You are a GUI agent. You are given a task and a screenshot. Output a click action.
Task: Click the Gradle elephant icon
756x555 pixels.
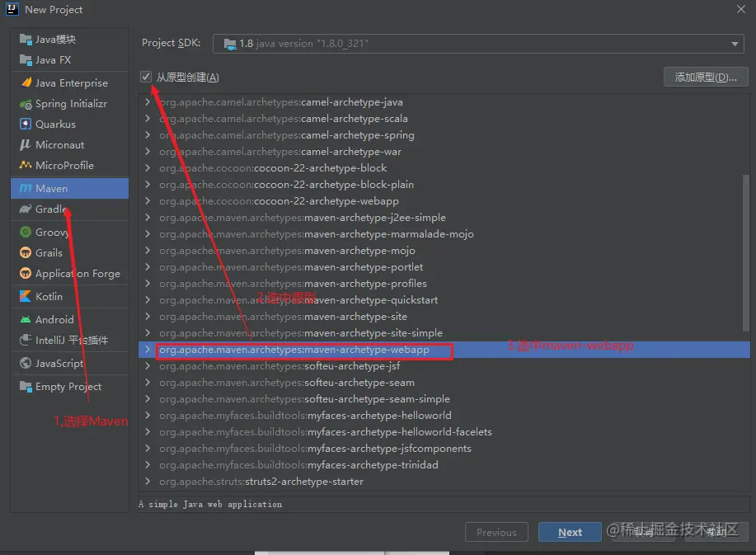(26, 209)
